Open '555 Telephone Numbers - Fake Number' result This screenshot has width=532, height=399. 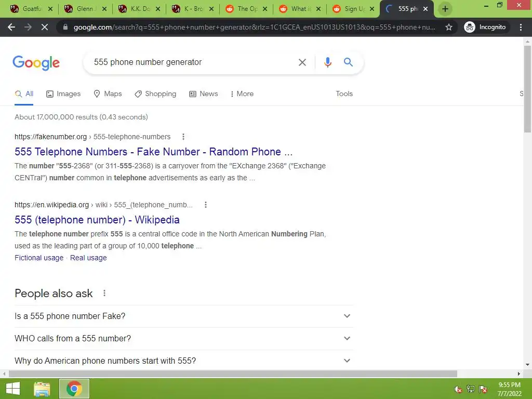(153, 152)
